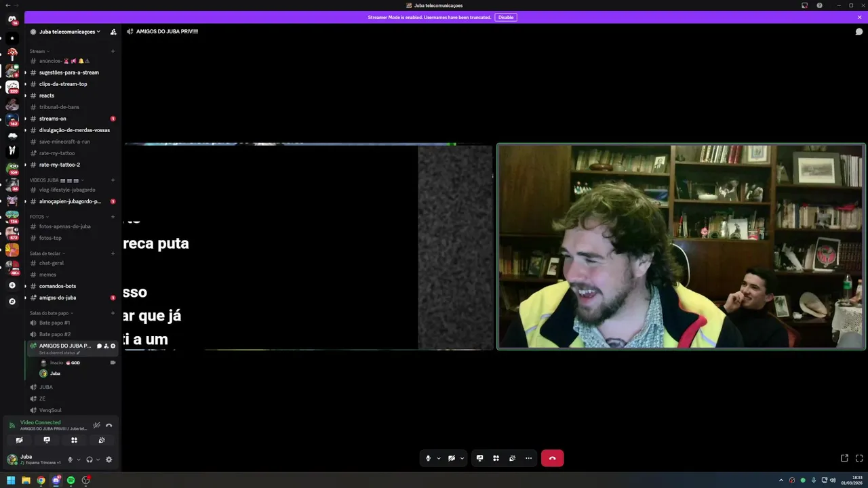Open activities launcher in call controls
Screen dimensions: 868x488
(x=496, y=458)
